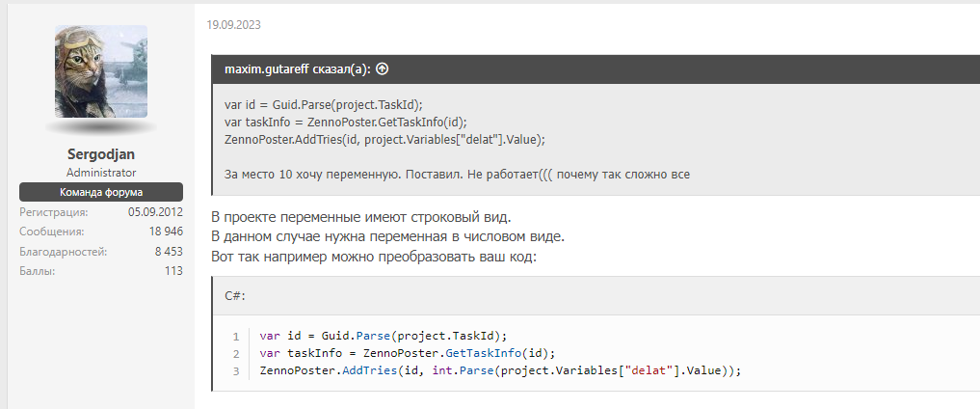Open the Sergodjan username profile link
Viewport: 980px width, 409px height.
pyautogui.click(x=100, y=153)
